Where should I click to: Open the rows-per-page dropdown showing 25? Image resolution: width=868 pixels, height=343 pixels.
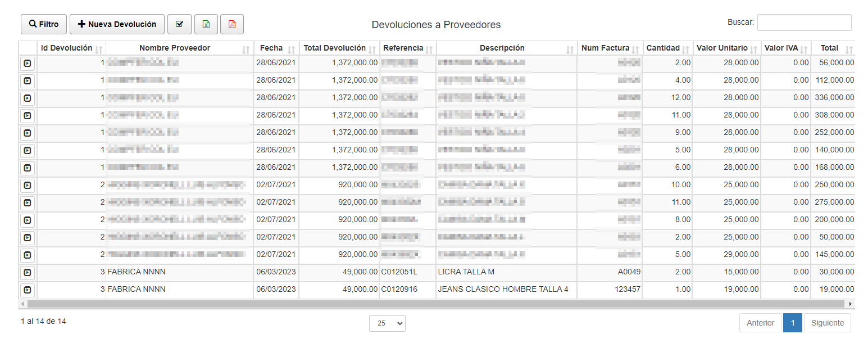pos(387,323)
